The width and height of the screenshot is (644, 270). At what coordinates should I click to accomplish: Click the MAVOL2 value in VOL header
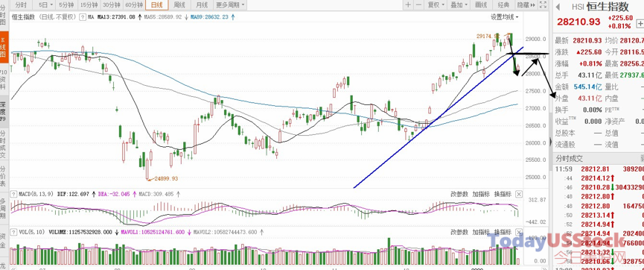pos(225,232)
